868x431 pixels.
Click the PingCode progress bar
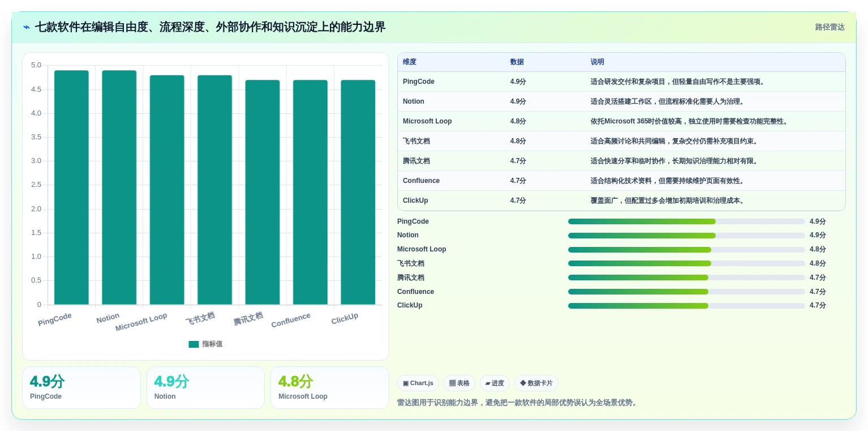tap(686, 221)
